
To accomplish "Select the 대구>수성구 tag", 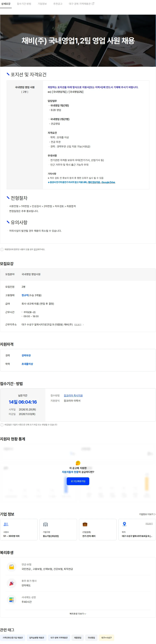I will coord(107,638).
